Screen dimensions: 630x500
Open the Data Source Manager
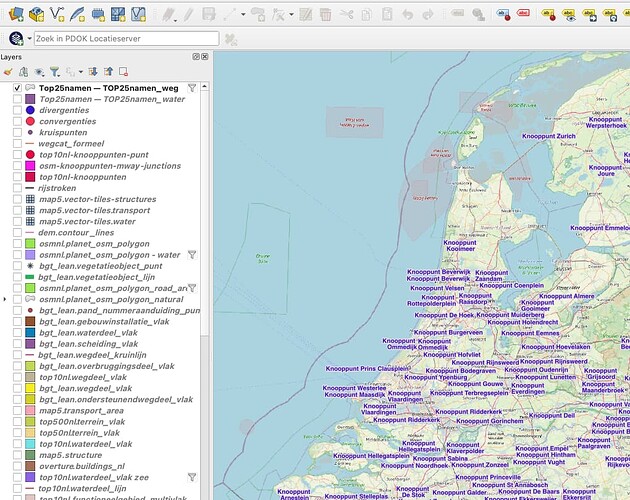point(16,14)
